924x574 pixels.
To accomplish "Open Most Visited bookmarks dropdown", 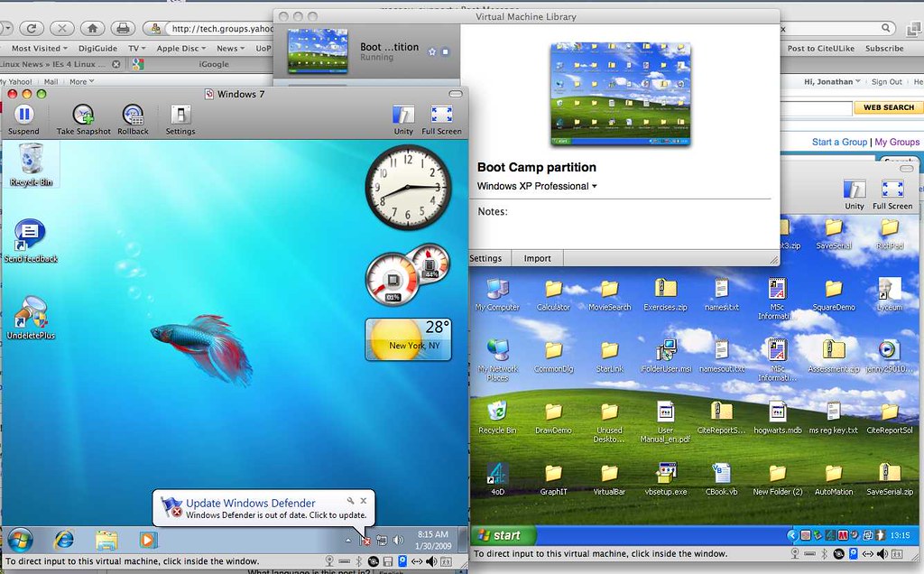I will tap(39, 49).
